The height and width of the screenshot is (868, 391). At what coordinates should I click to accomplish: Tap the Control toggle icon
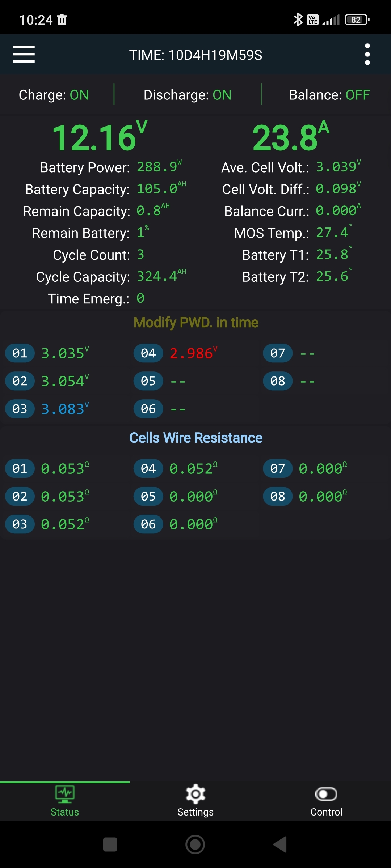tap(326, 794)
